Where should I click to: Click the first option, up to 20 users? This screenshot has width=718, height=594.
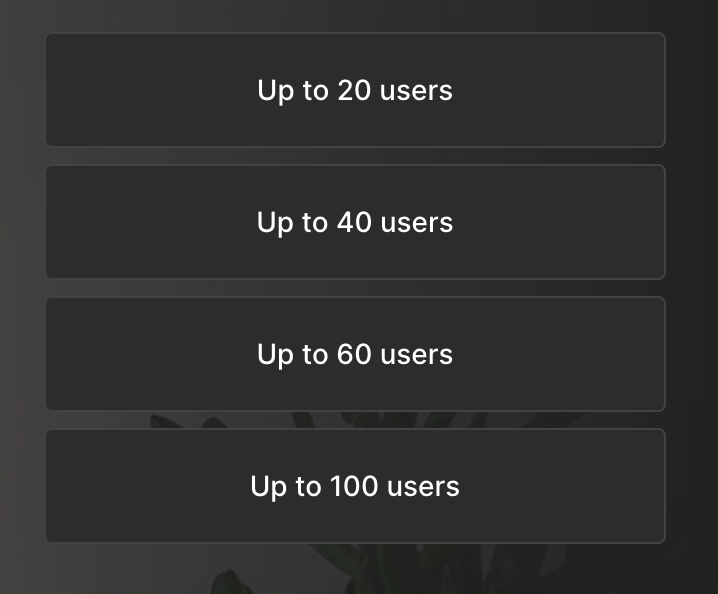click(355, 90)
